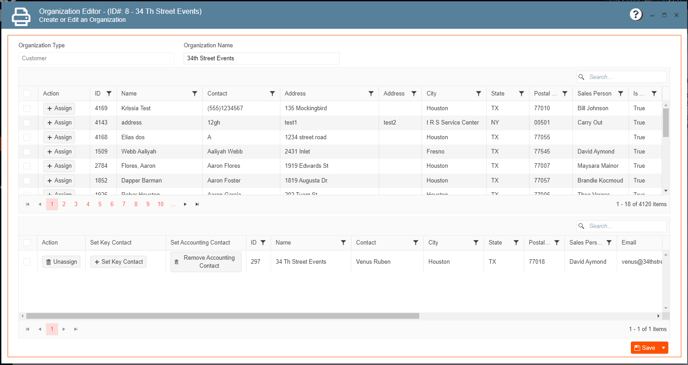This screenshot has width=688, height=365.
Task: Click Remove Accounting Contact button
Action: click(x=206, y=262)
